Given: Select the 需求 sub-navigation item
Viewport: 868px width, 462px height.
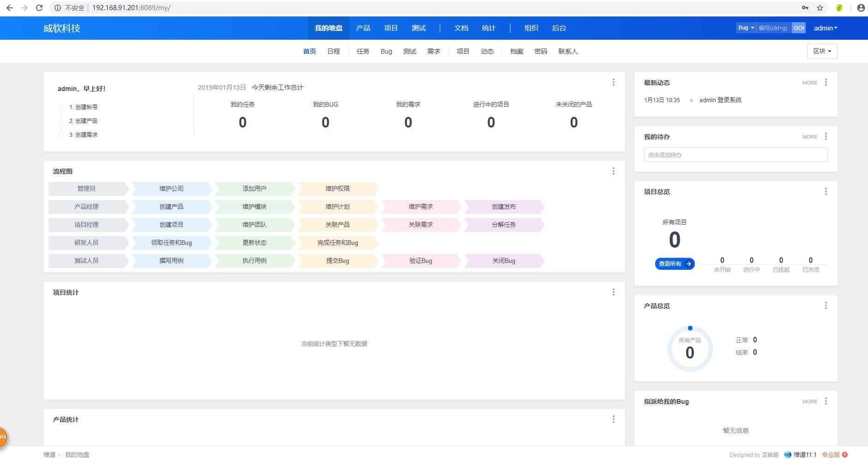Looking at the screenshot, I should click(434, 51).
